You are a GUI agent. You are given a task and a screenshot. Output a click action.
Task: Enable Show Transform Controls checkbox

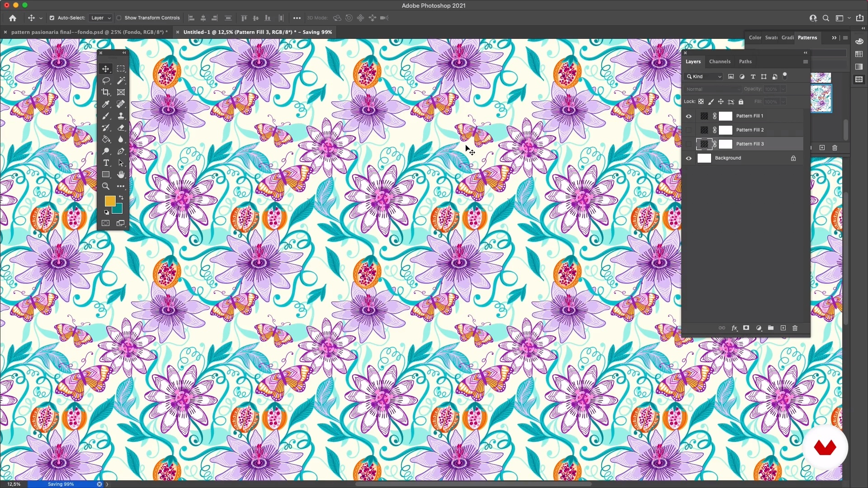pyautogui.click(x=119, y=18)
